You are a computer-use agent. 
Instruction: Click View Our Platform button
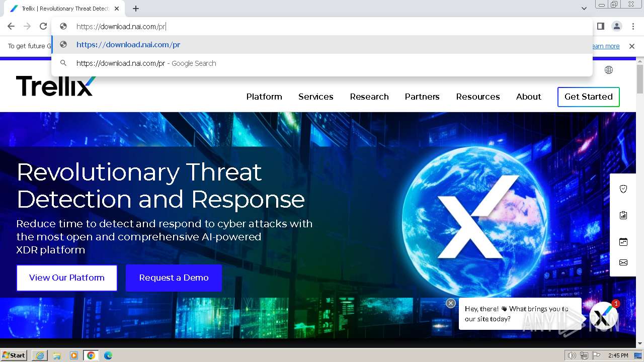(67, 278)
